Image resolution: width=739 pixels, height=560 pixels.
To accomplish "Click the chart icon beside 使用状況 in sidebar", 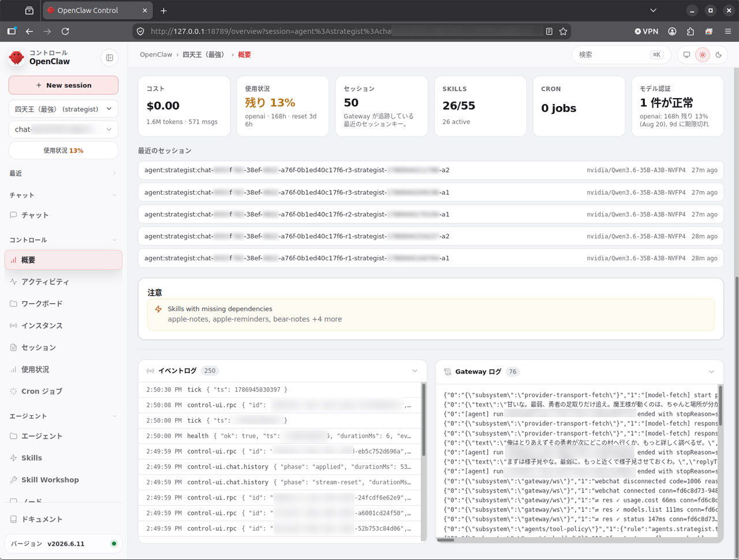I will tap(13, 369).
